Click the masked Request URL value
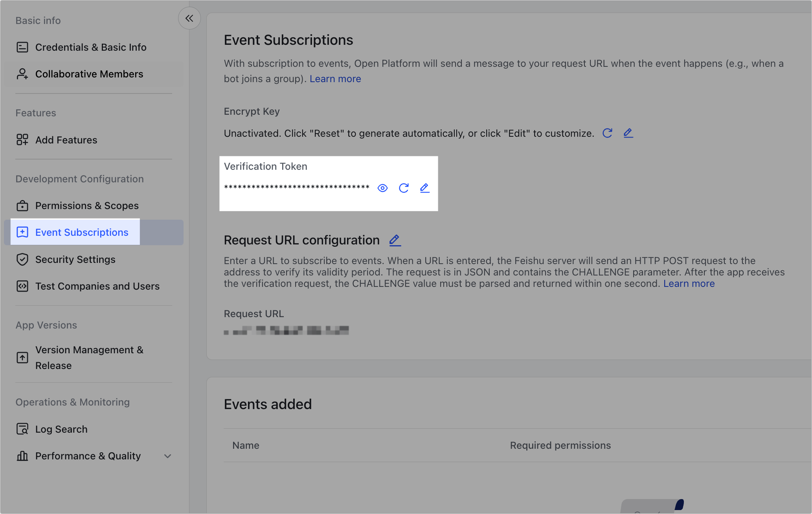This screenshot has width=812, height=514. tap(286, 330)
